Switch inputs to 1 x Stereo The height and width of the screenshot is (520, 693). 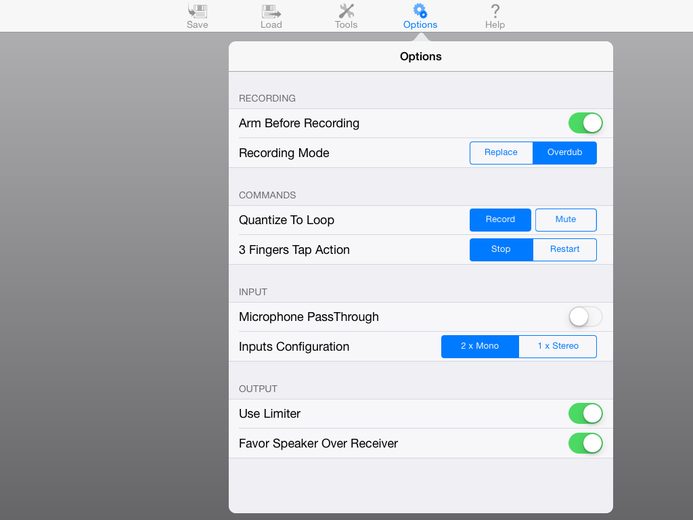558,346
